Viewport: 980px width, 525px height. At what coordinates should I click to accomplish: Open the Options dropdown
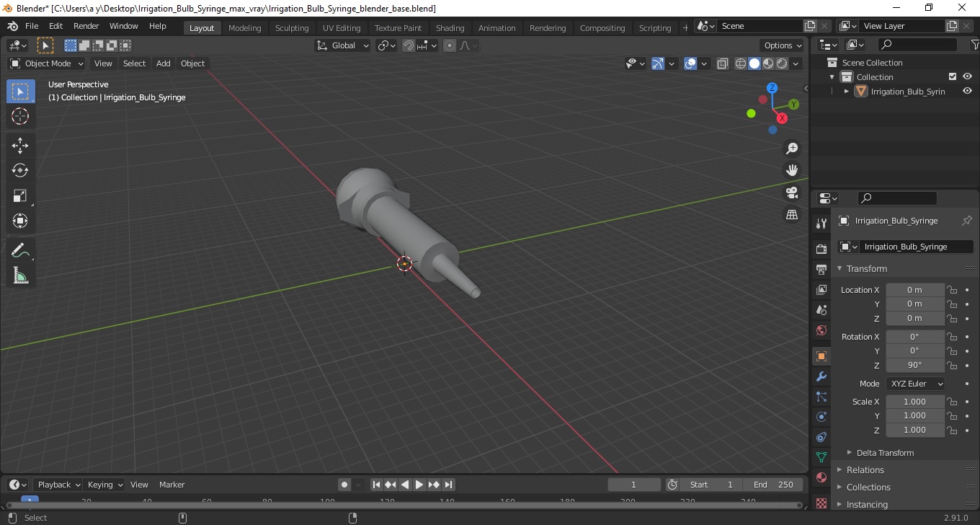(783, 45)
